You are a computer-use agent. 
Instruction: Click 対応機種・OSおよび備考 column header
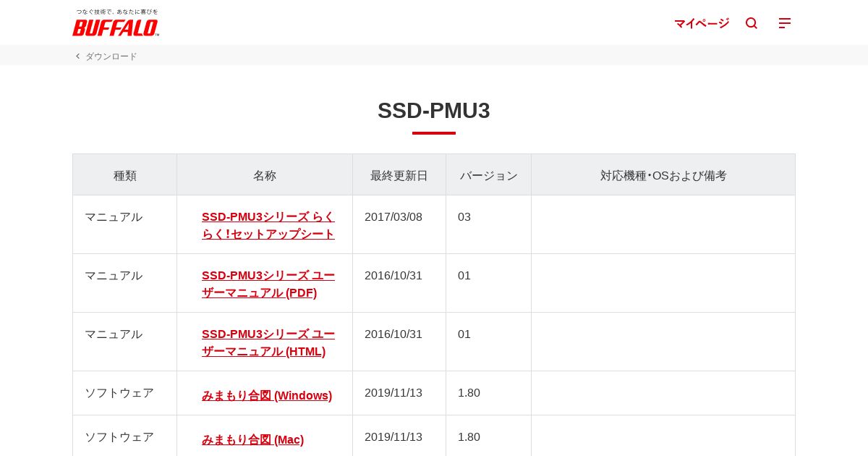663,175
